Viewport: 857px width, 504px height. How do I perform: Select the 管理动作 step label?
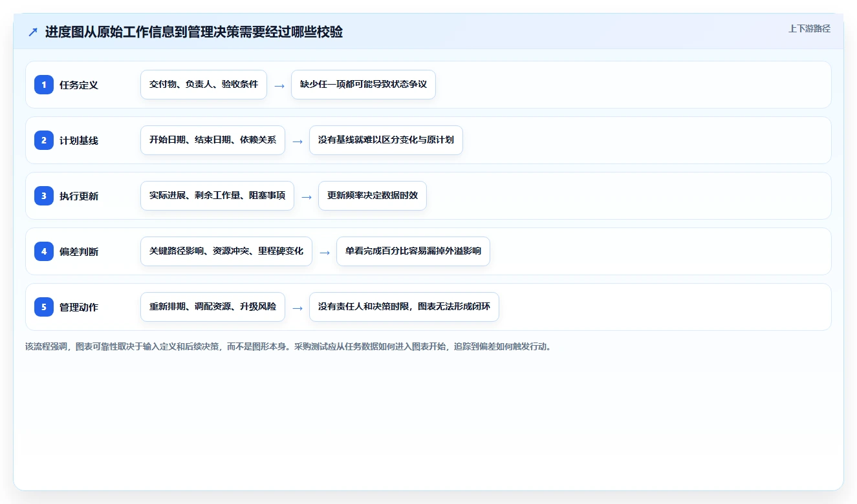(79, 308)
